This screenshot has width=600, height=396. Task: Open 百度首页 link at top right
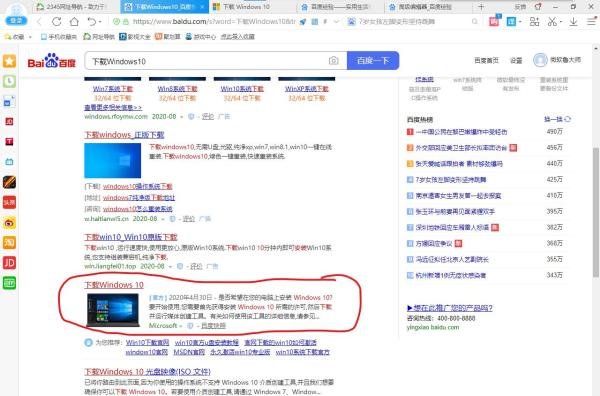tap(486, 60)
